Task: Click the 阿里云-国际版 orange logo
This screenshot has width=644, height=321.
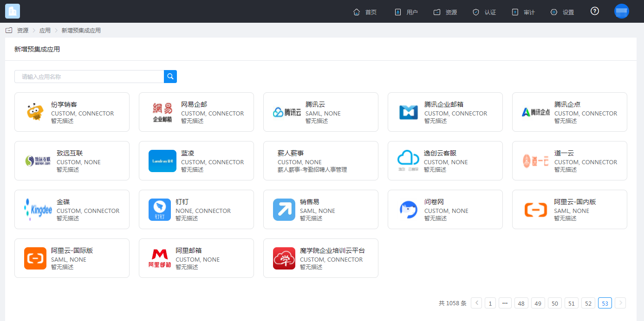Action: click(x=35, y=258)
